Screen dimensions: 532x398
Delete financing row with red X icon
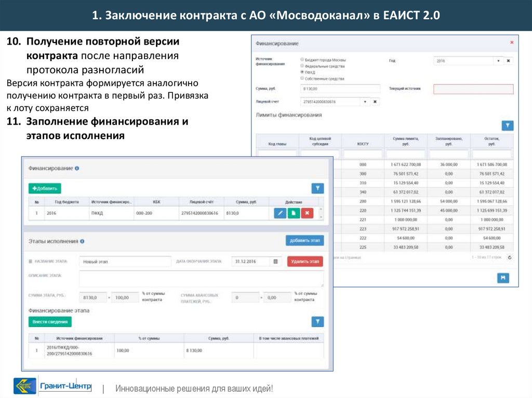click(x=307, y=213)
